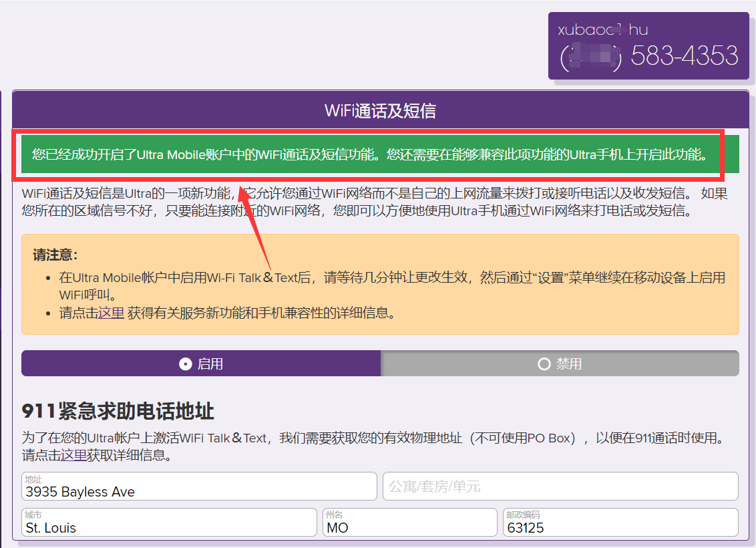Click the phone number ending in 583-4353
This screenshot has width=756, height=548.
pyautogui.click(x=684, y=56)
